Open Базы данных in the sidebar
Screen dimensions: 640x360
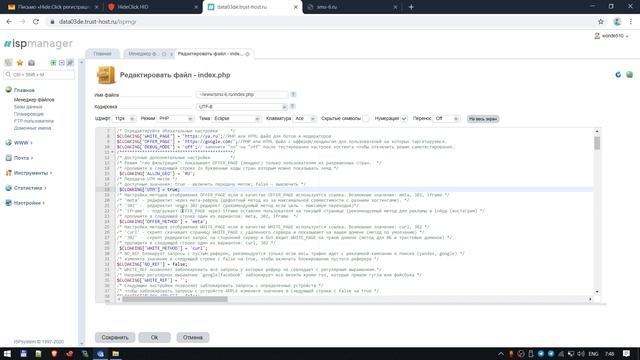click(28, 107)
